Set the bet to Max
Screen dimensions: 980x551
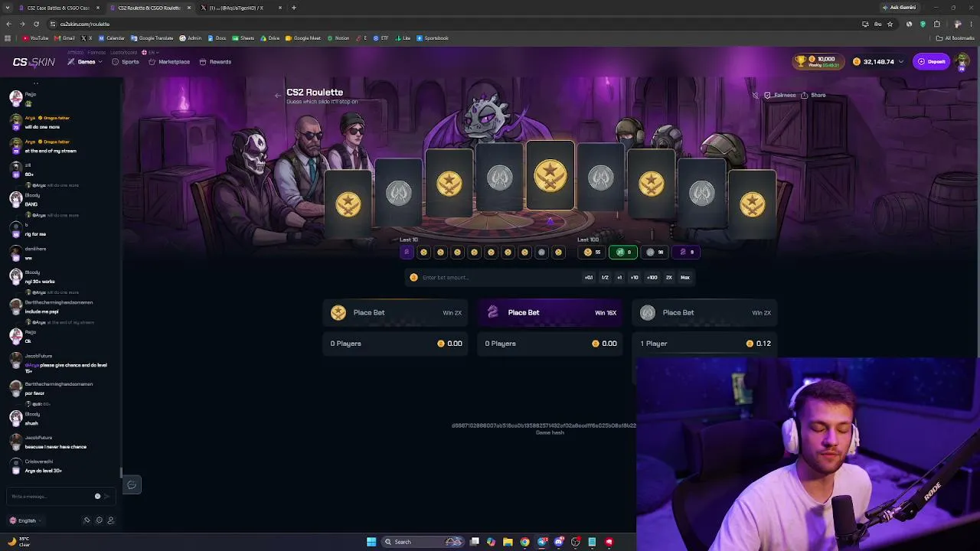click(685, 278)
